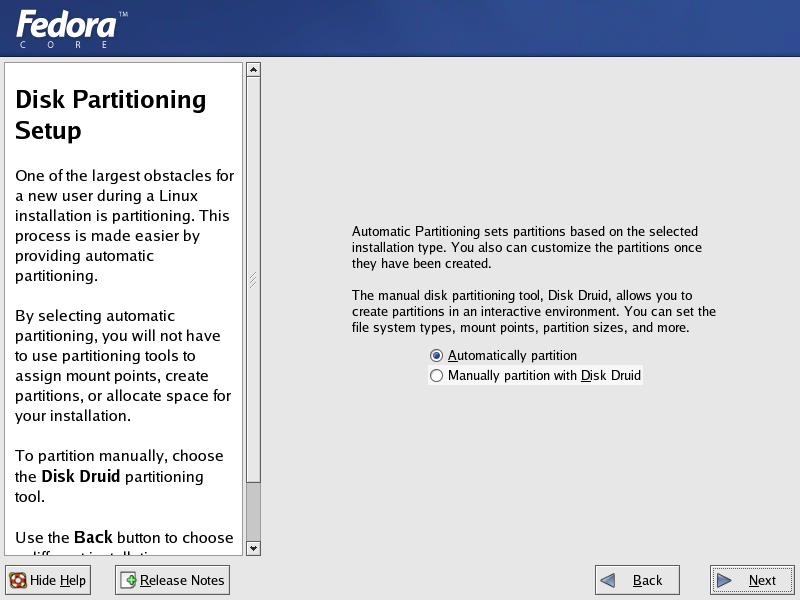Hide the help panel using Hide Help
Viewport: 800px width, 600px height.
click(48, 580)
